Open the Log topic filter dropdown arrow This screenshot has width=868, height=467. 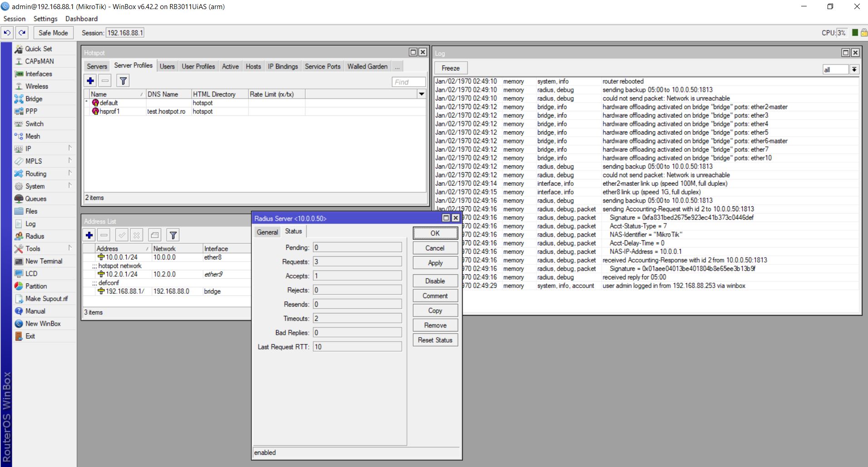point(854,70)
